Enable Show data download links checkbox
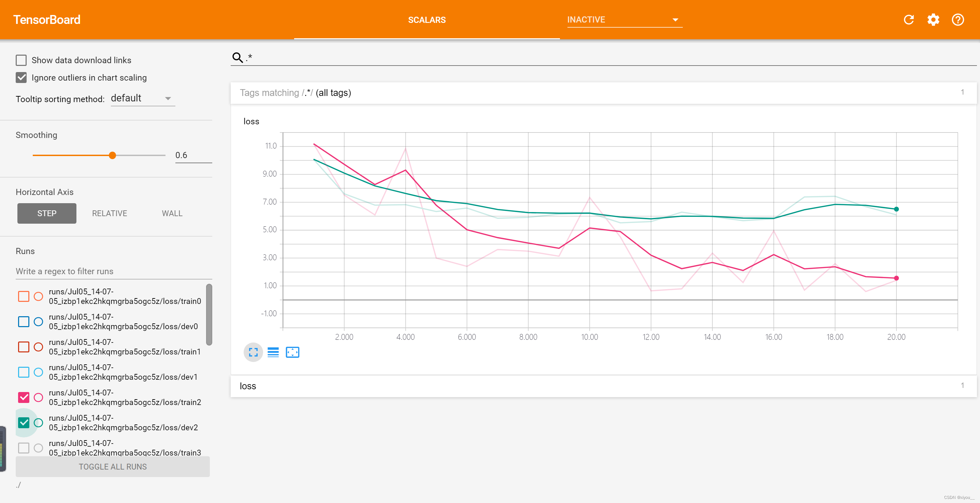 tap(21, 60)
